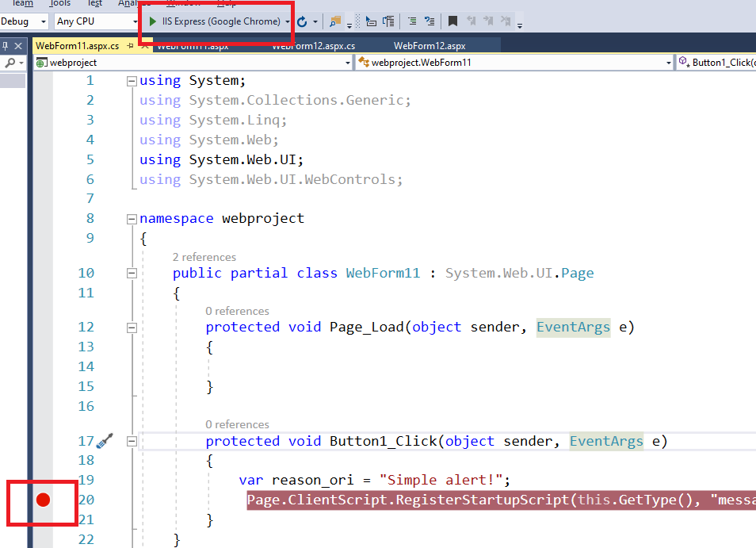This screenshot has width=756, height=548.
Task: Go to the next bookmark
Action: point(488,21)
